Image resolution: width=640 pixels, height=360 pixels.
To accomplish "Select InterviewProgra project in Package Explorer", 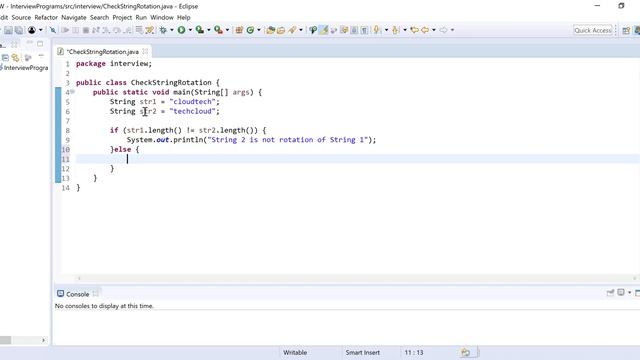I will (26, 68).
